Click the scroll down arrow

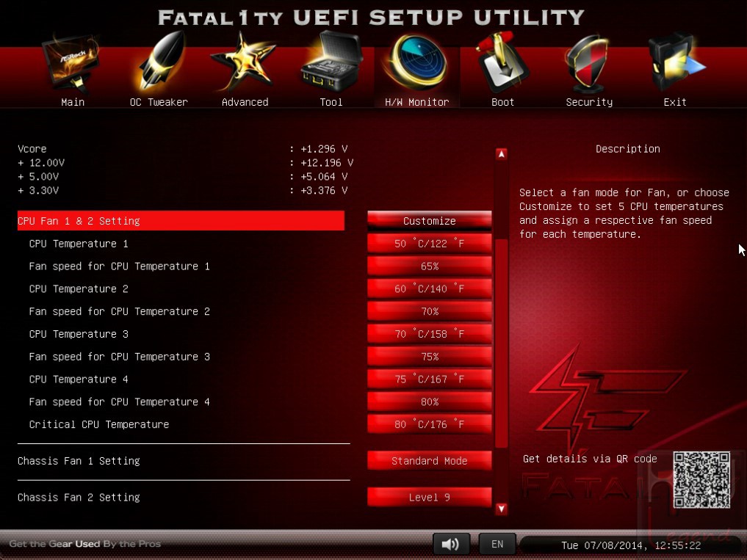coord(501,509)
